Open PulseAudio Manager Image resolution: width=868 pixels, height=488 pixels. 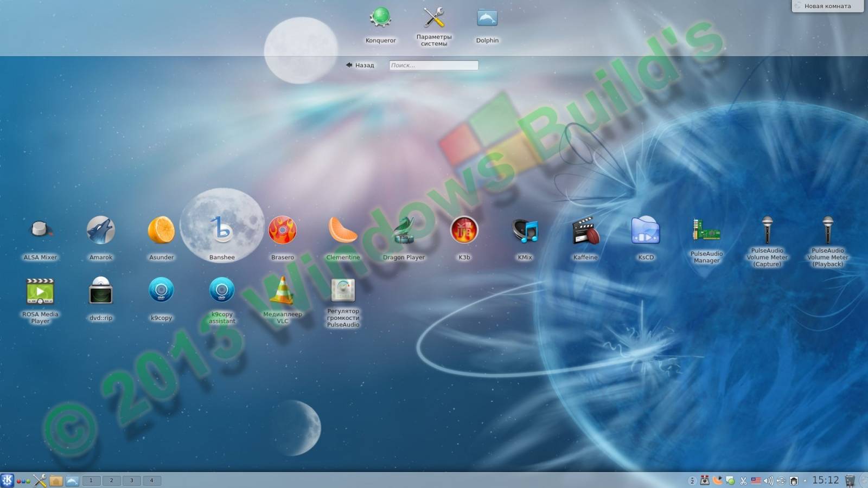[706, 241]
